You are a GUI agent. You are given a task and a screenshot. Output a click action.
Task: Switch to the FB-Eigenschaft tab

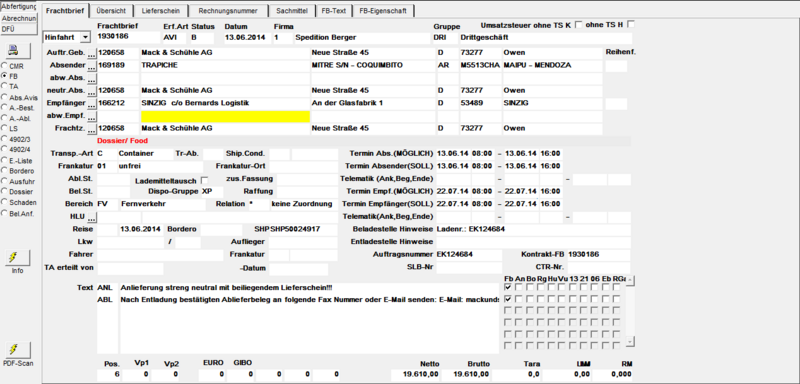[383, 11]
